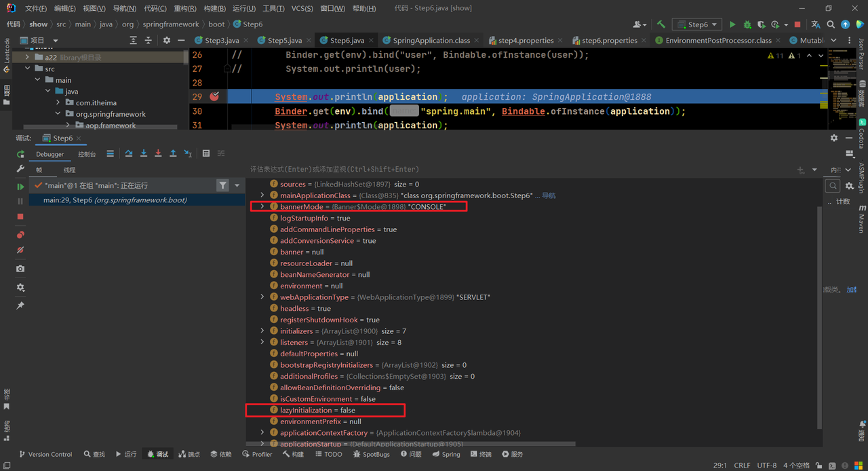Viewport: 868px width, 471px height.
Task: Open debugger settings gear in sidebar
Action: [20, 288]
